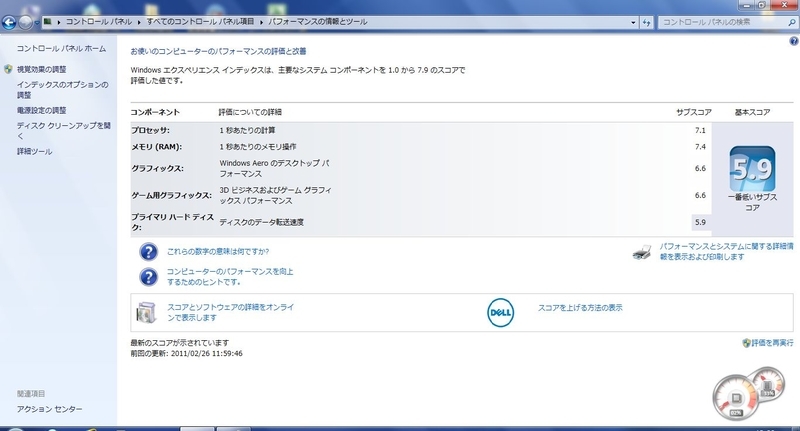Click the ゲーム用グラフィックス row label
800x431 pixels.
(171, 195)
